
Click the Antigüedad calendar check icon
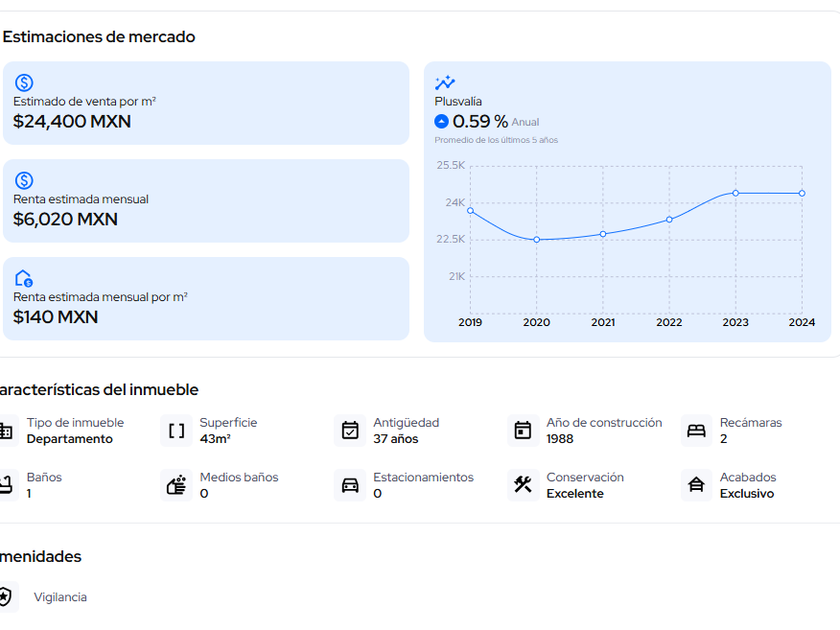pyautogui.click(x=350, y=431)
